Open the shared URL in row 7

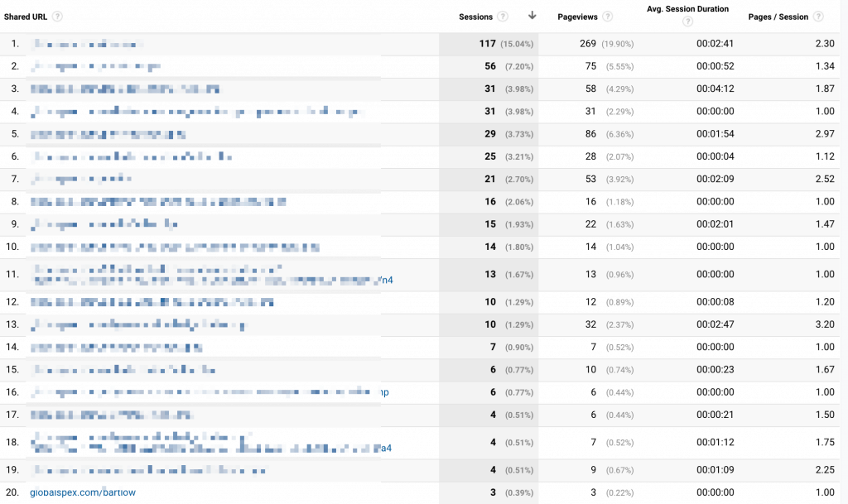81,178
